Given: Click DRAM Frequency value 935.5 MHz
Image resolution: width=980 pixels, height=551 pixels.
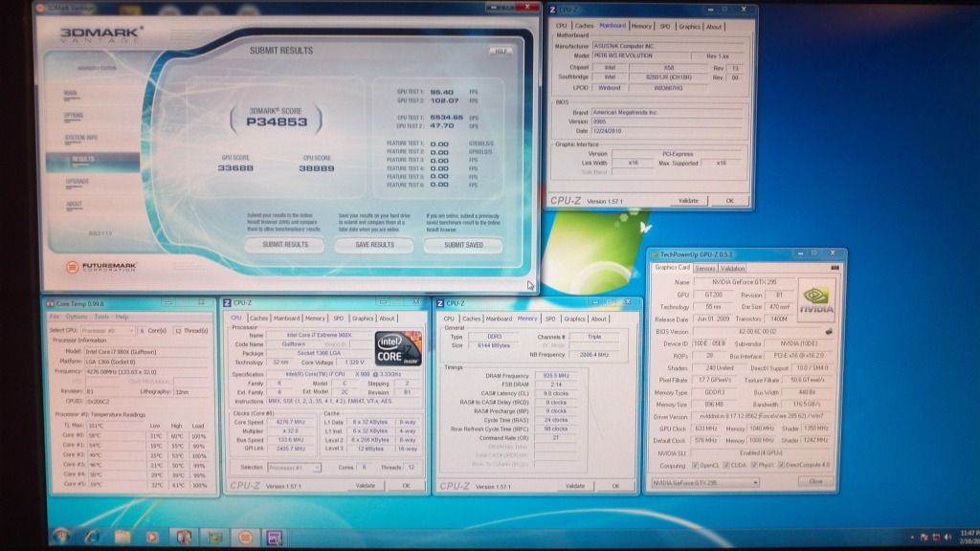Looking at the screenshot, I should click(x=556, y=376).
